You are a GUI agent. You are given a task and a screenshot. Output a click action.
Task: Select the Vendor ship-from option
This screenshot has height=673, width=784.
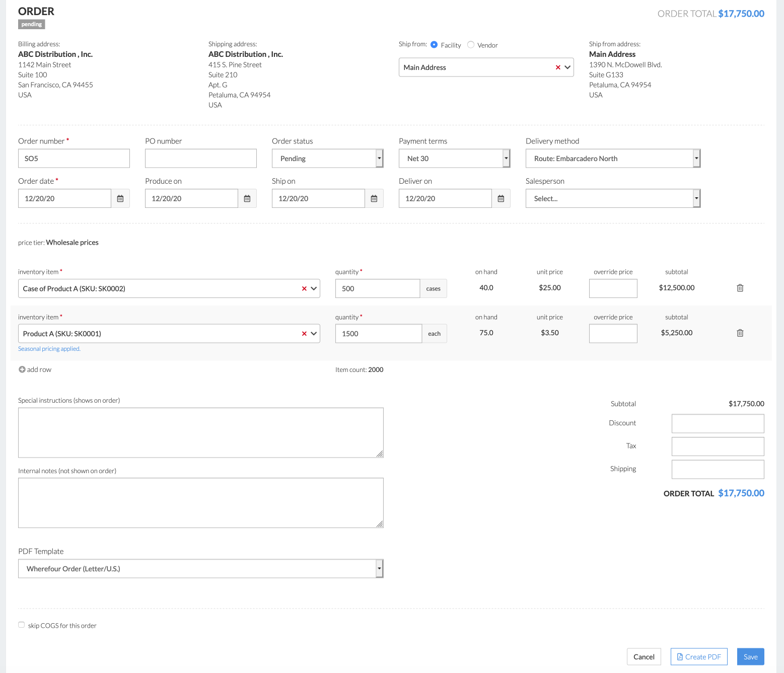pos(471,45)
